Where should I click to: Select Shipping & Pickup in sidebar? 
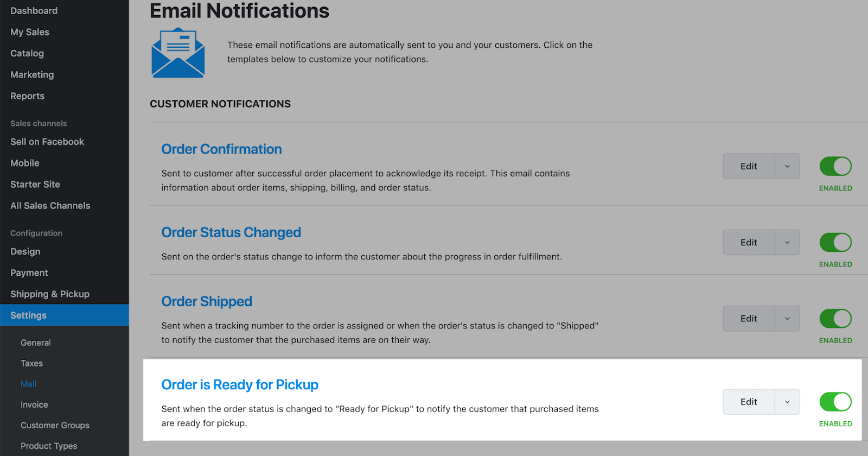50,294
